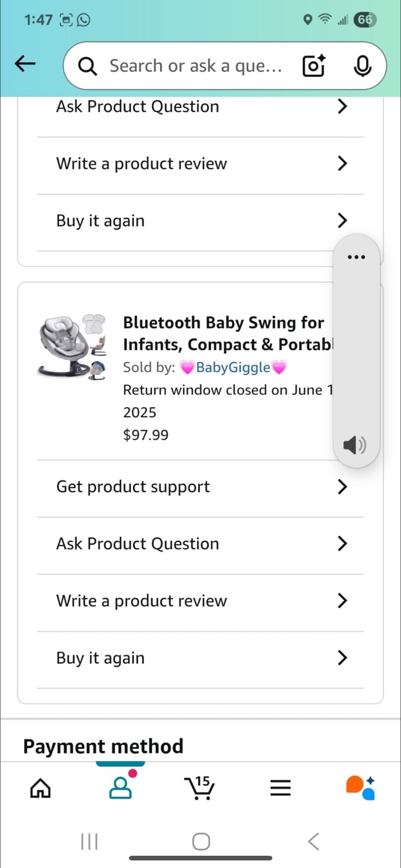401x868 pixels.
Task: Open Ask Product Question under Baby Swing
Action: point(200,544)
